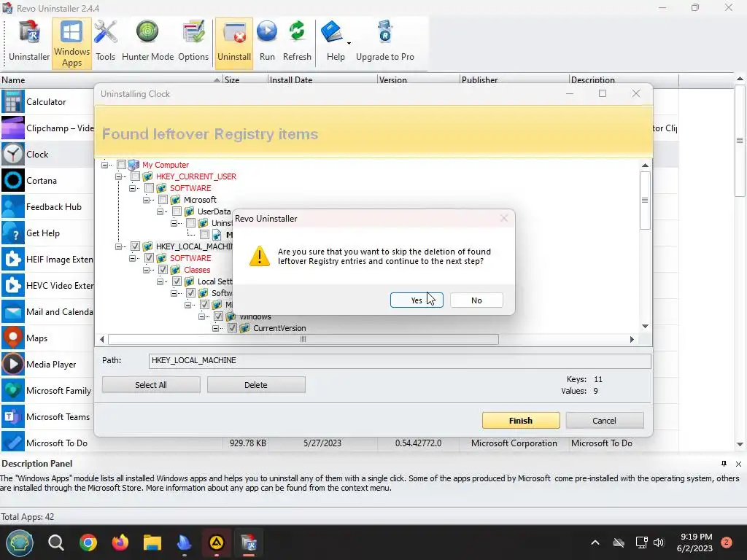747x560 pixels.
Task: Select the HEVC Video Extension icon
Action: click(x=12, y=285)
